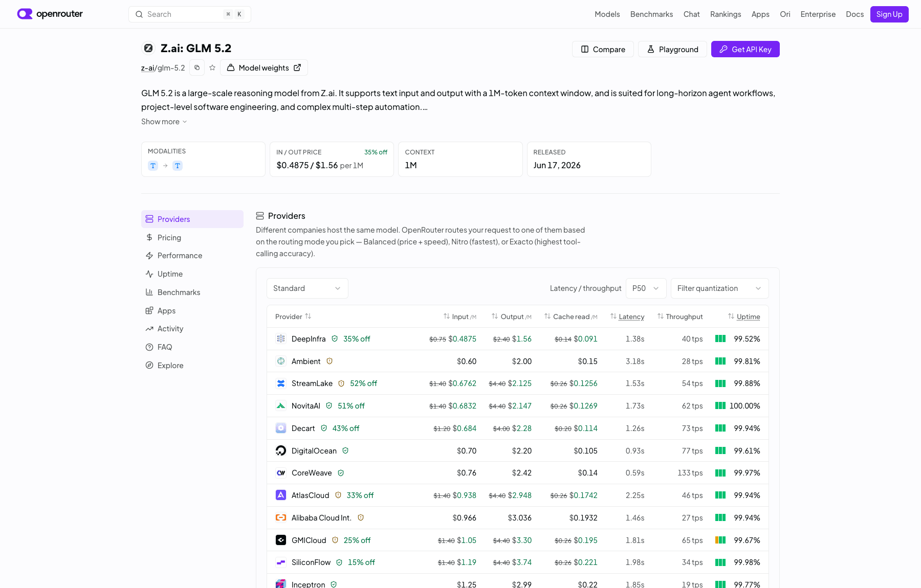Sort the table by Provider column
Viewport: 921px width, 588px height.
point(293,316)
